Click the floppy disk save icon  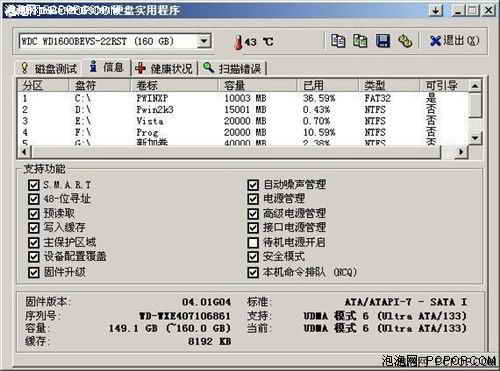(383, 41)
